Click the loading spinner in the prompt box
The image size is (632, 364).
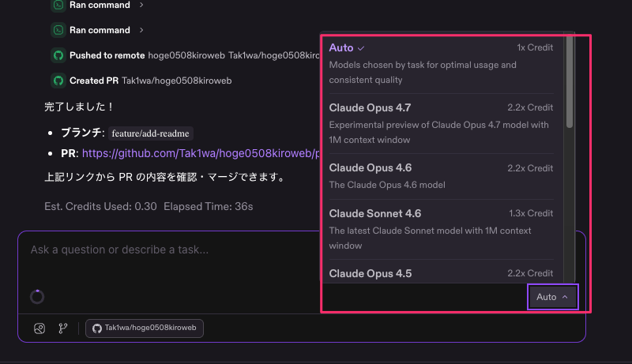(37, 297)
